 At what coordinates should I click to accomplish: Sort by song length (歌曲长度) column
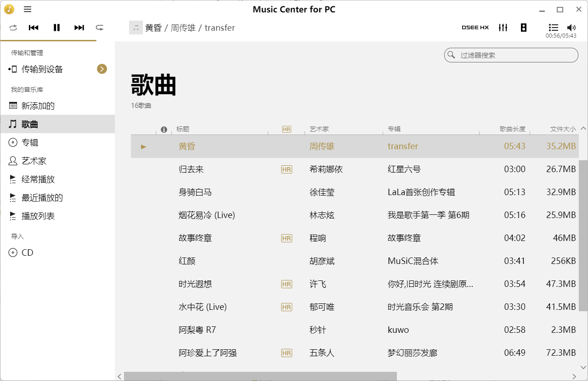tap(513, 129)
